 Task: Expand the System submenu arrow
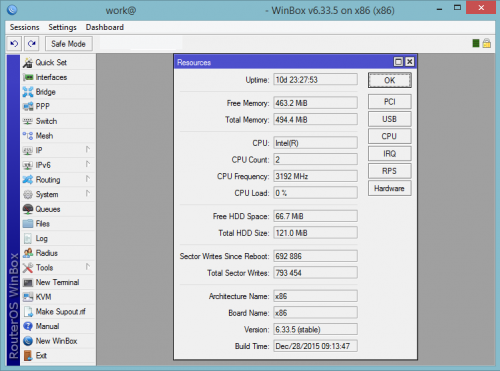click(88, 193)
